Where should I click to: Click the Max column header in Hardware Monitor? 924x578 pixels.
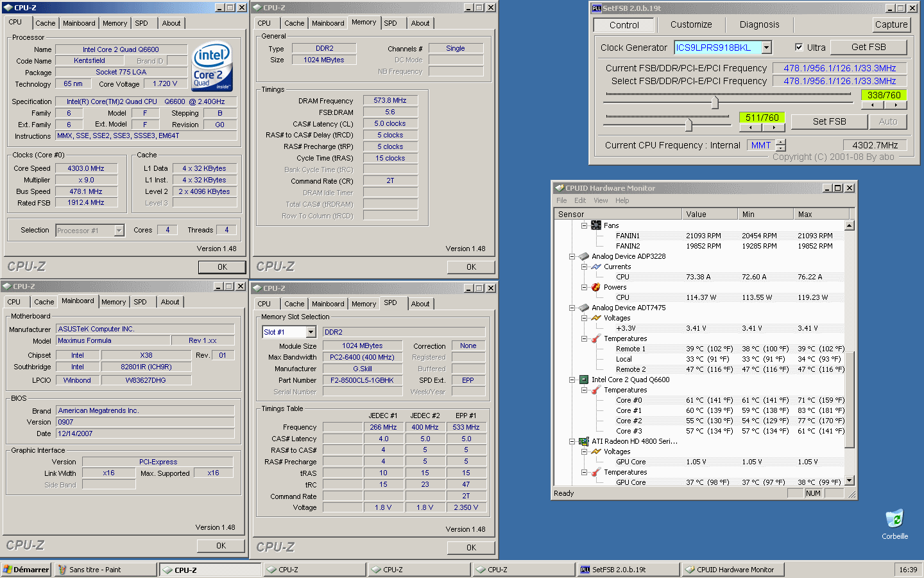[821, 214]
